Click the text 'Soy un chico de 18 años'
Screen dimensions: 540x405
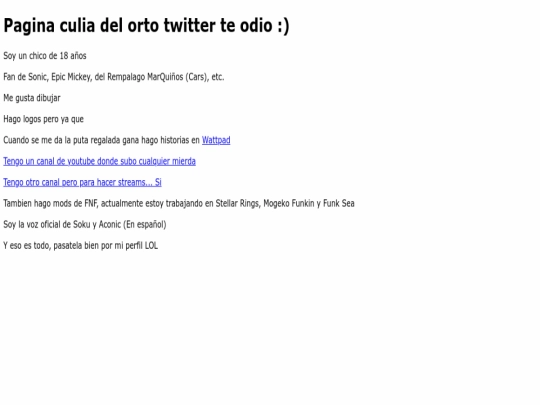[45, 56]
